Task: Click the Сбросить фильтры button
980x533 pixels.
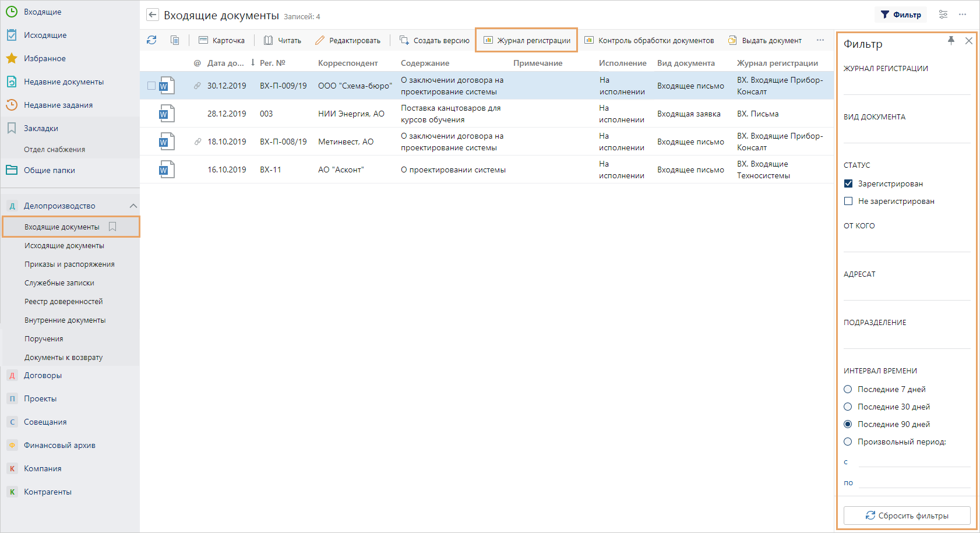Action: coord(907,516)
